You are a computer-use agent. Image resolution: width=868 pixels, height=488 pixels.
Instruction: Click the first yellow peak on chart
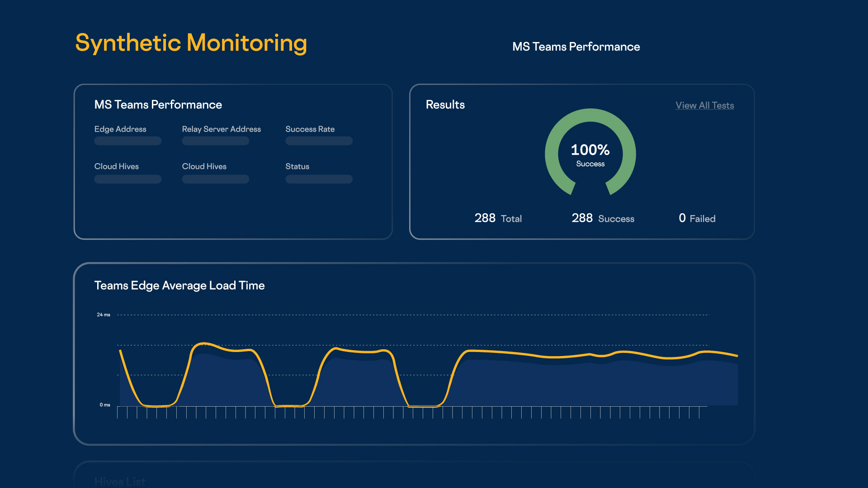pos(204,344)
